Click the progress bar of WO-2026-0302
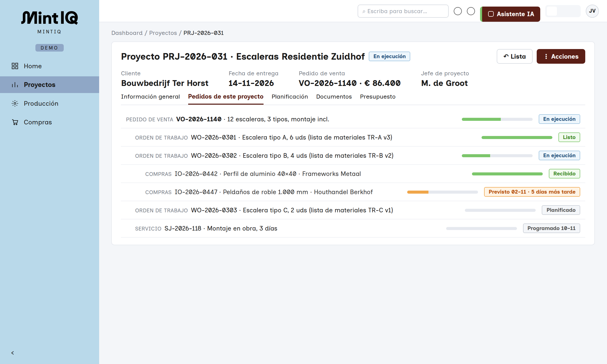The height and width of the screenshot is (364, 607). [x=497, y=156]
